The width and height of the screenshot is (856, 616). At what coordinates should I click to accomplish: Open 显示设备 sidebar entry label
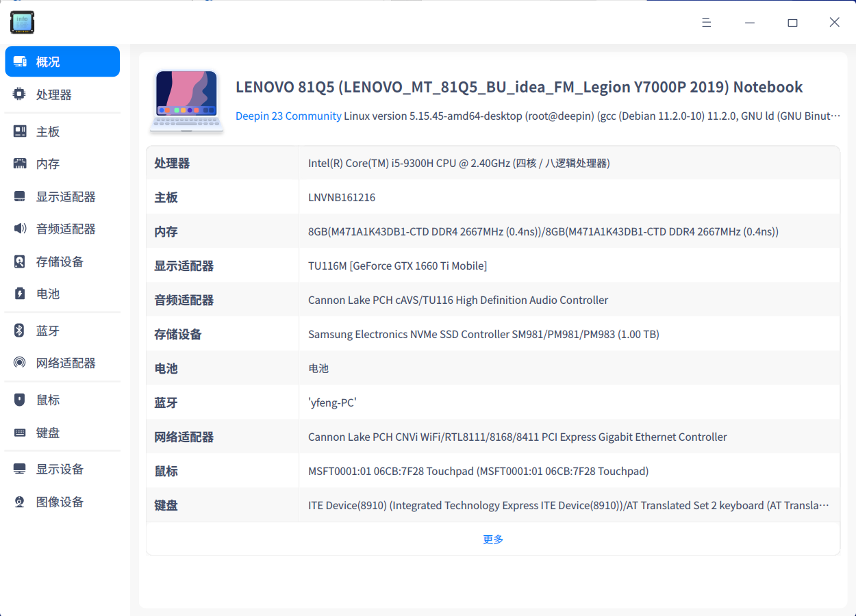60,469
